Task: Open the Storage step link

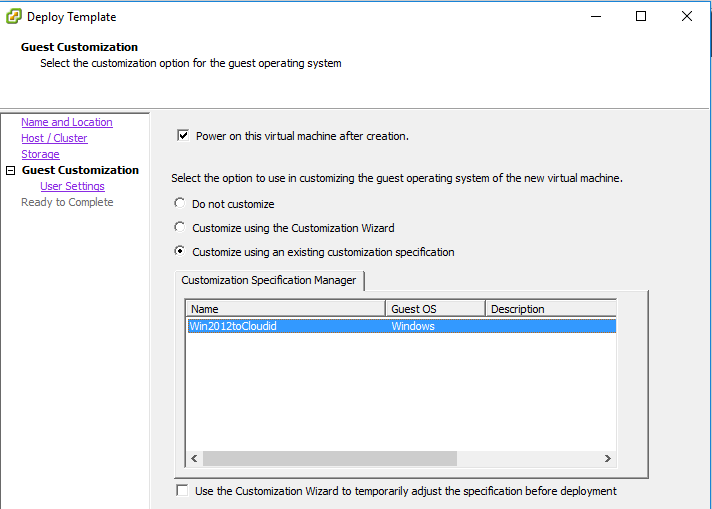Action: pyautogui.click(x=40, y=154)
